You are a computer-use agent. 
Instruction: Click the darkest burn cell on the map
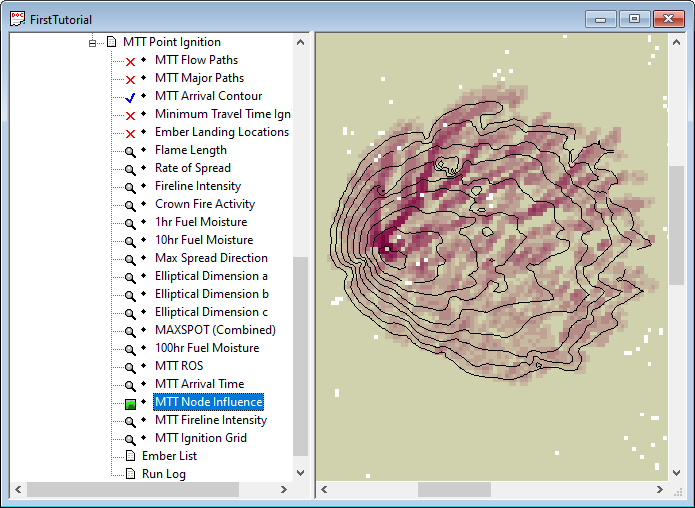(382, 238)
